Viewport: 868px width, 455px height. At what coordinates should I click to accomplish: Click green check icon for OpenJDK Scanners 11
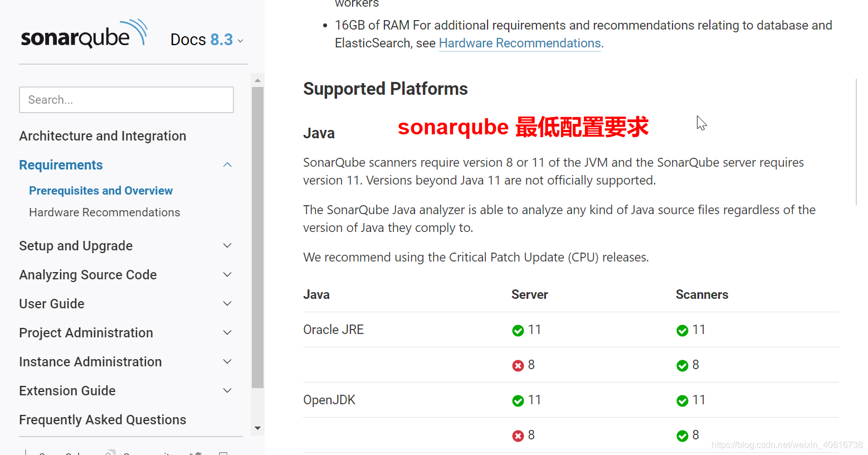[x=682, y=401]
